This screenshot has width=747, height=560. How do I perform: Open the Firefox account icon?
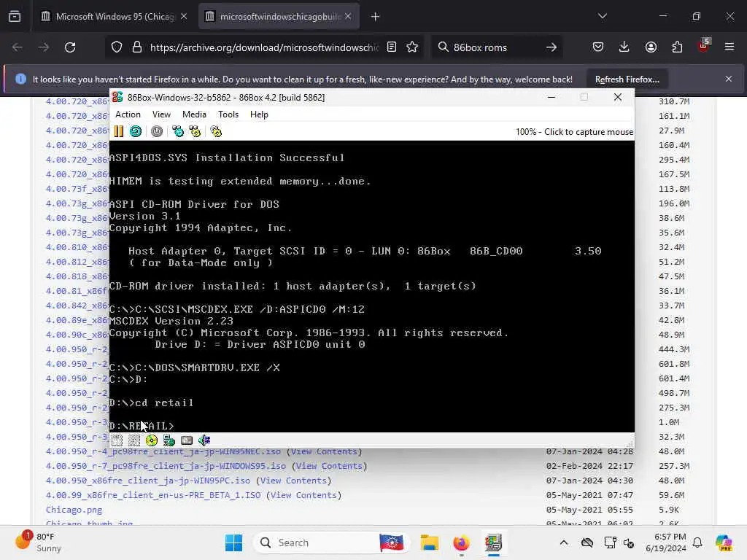(x=651, y=47)
